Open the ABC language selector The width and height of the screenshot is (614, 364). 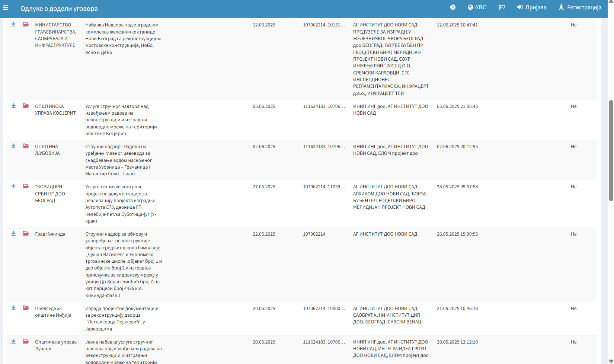pos(477,7)
